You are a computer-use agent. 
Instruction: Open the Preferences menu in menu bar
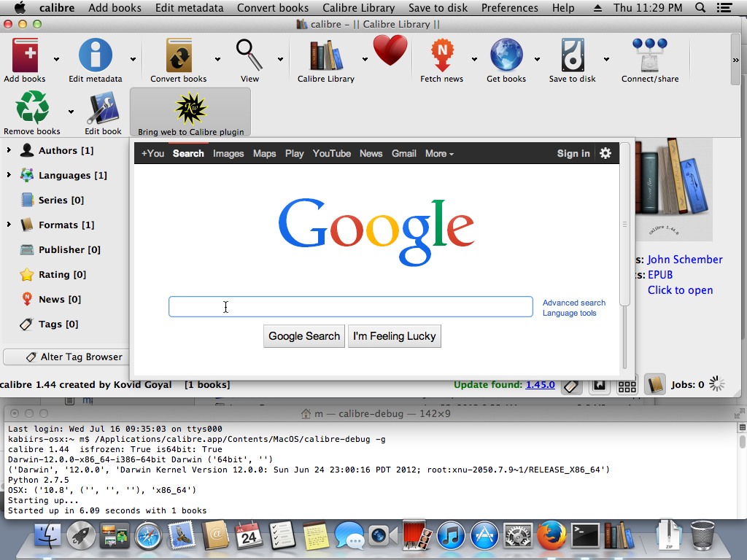click(x=509, y=7)
